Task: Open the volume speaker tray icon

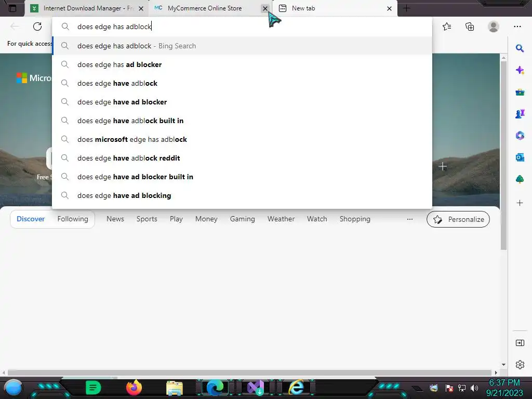Action: pos(474,388)
